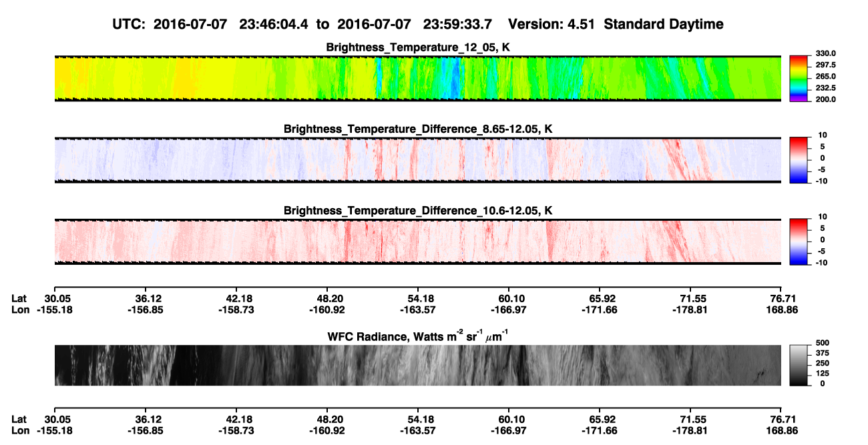
Task: Click the '297.5' color bar tick label
Action: [x=825, y=65]
